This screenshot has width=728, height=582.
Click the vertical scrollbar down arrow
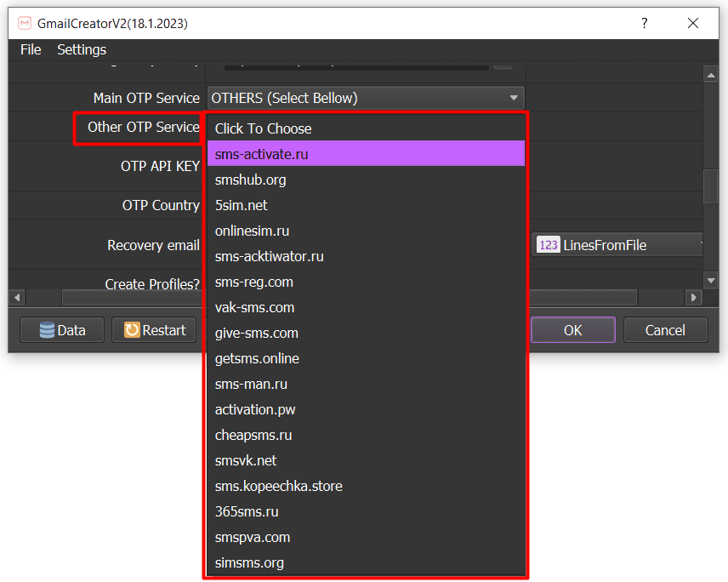tap(711, 281)
